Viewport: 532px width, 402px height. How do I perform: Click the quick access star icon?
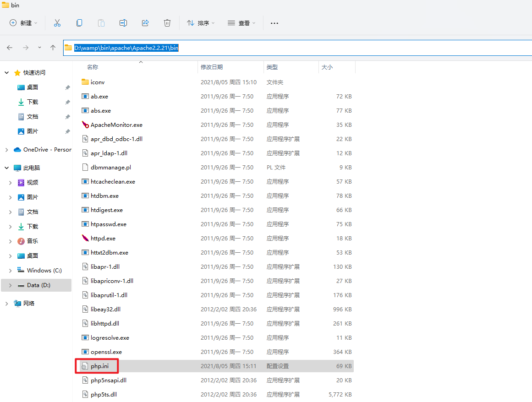17,72
